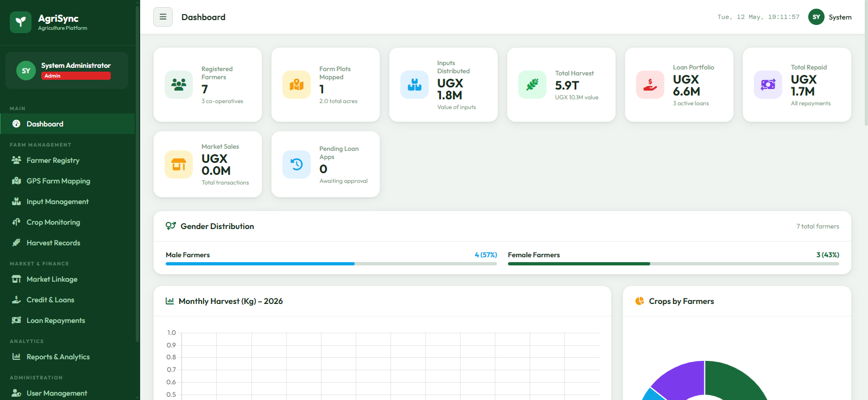
Task: Open GPS Farm Mapping in the sidebar
Action: pos(67,181)
